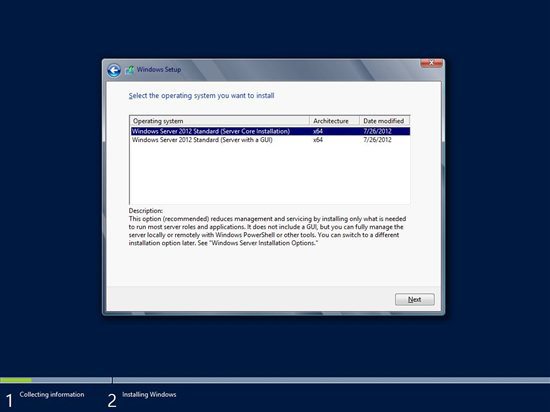Select Windows Server 2012 Standard Server Core Installation
The image size is (550, 412).
270,131
